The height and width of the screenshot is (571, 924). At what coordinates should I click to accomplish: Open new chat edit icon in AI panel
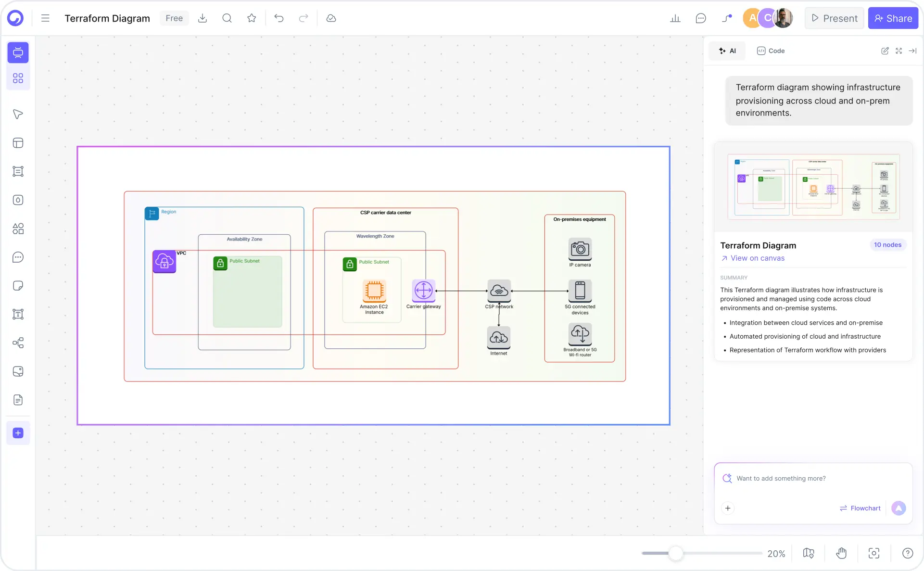click(x=885, y=51)
